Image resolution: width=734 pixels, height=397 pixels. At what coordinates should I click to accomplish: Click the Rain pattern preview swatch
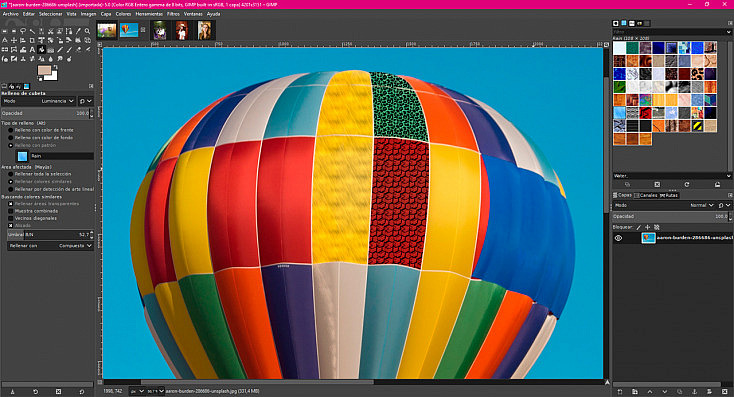[22, 156]
